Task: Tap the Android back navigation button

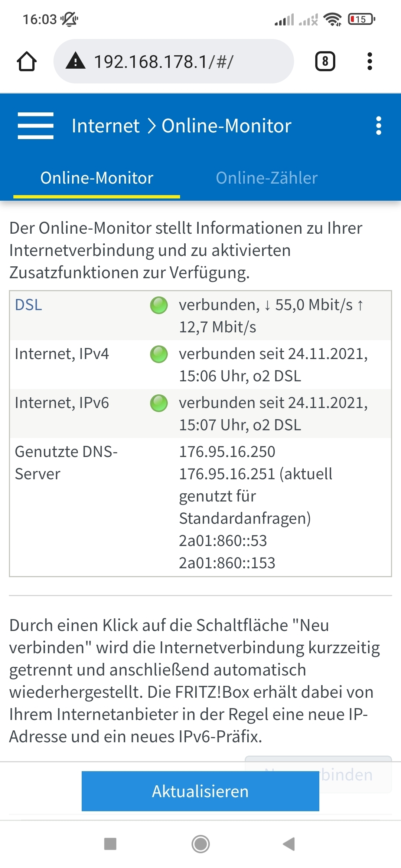Action: [x=289, y=844]
